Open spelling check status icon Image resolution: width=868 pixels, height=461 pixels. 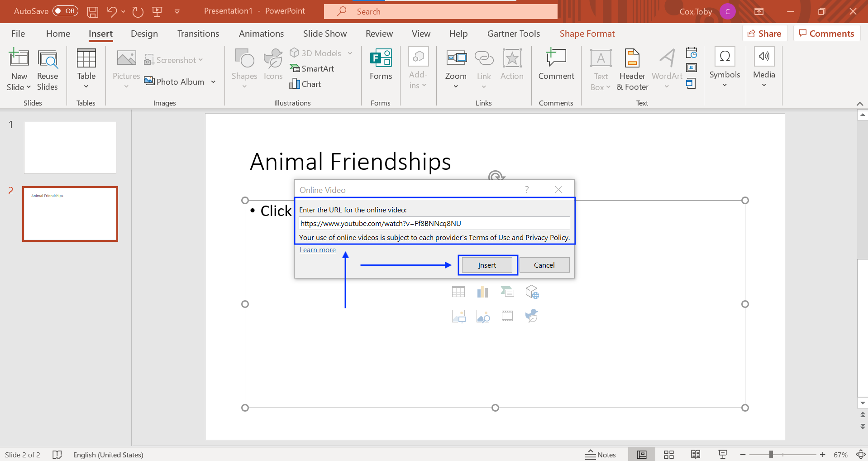[x=57, y=455]
